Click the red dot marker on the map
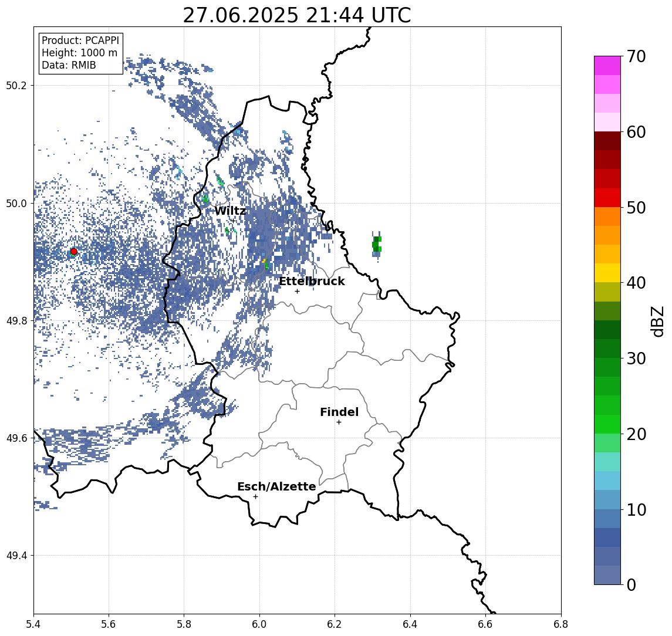 (x=74, y=252)
